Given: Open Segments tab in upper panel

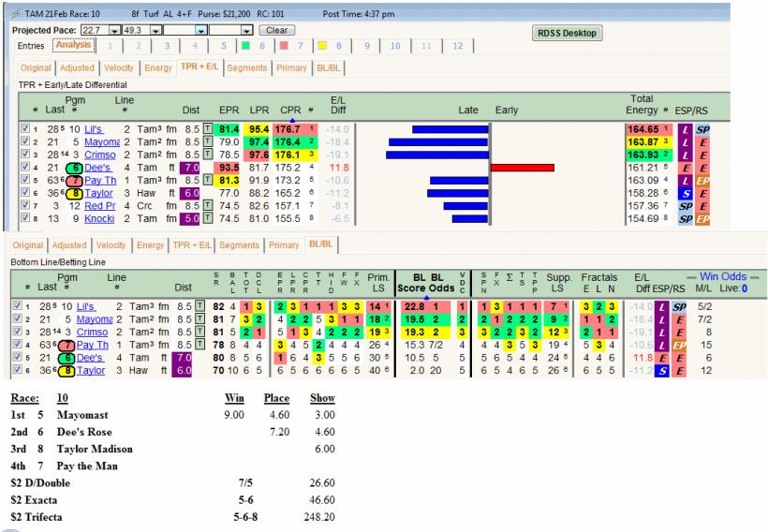Looking at the screenshot, I should [247, 68].
